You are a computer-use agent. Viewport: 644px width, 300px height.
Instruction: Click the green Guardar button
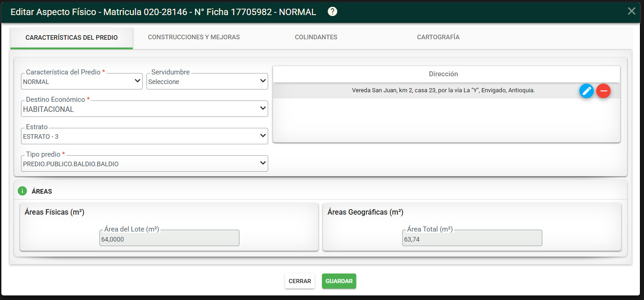coord(339,281)
